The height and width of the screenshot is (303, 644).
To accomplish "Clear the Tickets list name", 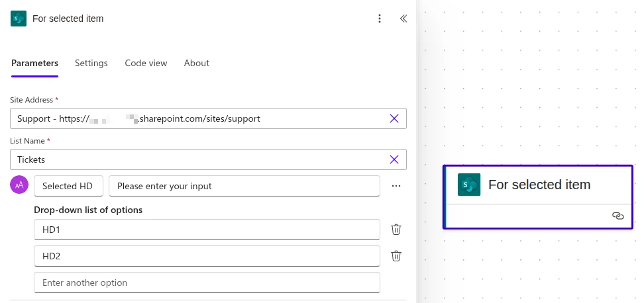I will pyautogui.click(x=394, y=159).
